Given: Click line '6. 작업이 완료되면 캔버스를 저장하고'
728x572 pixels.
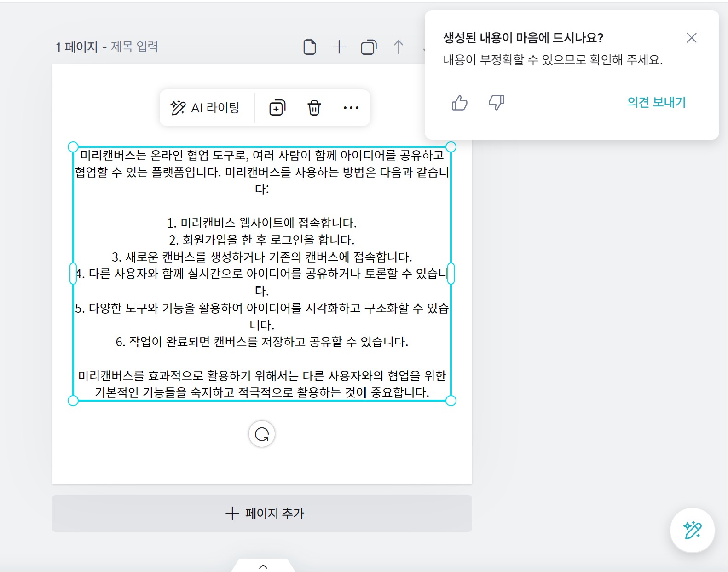Looking at the screenshot, I should pos(262,342).
